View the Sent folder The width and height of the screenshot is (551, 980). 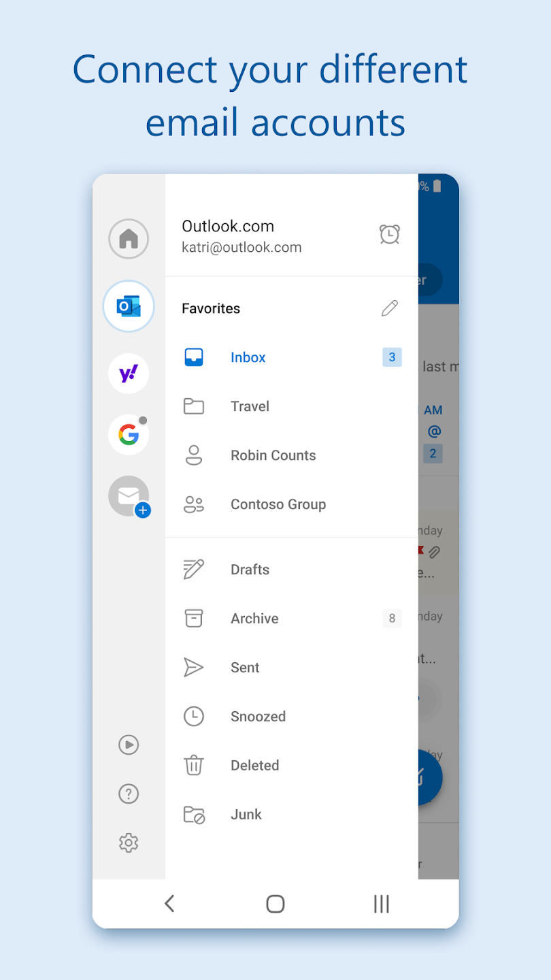click(245, 668)
